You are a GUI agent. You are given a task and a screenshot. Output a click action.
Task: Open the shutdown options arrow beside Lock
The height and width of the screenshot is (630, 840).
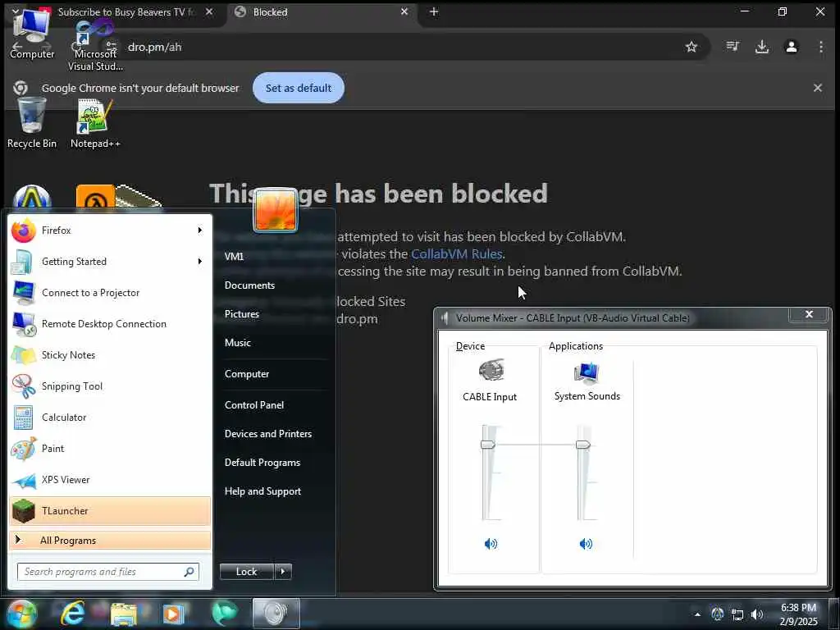(x=283, y=572)
